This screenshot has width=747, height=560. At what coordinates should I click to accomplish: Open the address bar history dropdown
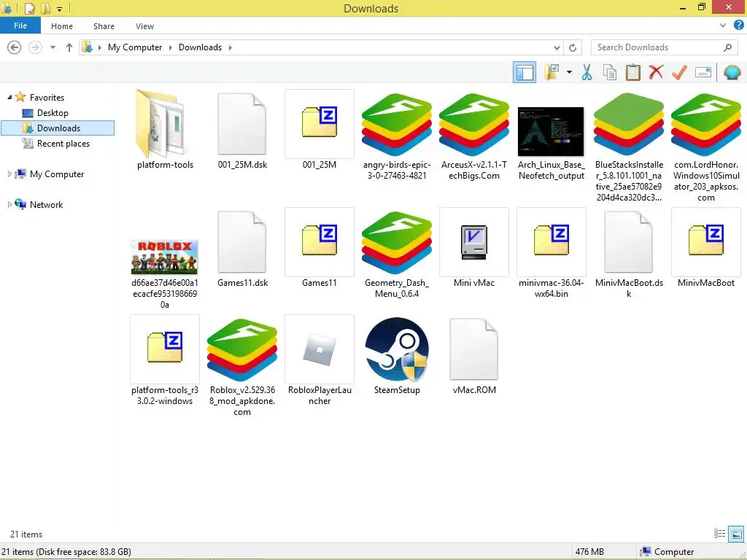pyautogui.click(x=557, y=47)
